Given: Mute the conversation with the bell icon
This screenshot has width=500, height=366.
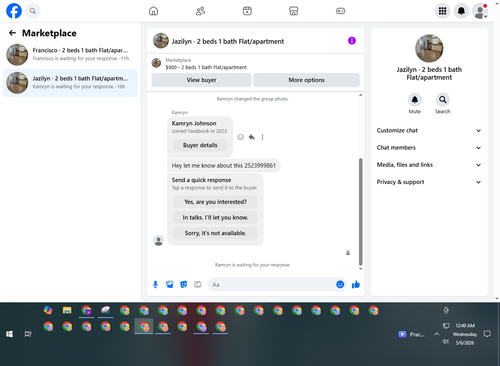Looking at the screenshot, I should 415,99.
